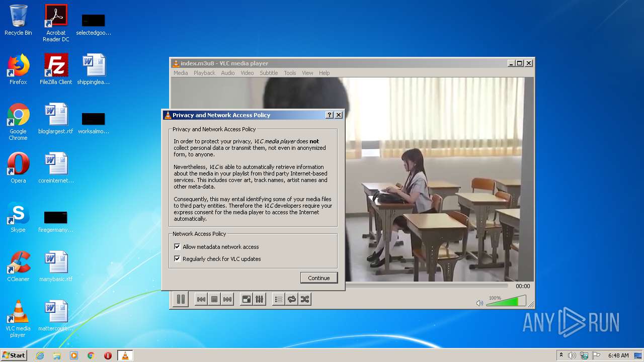The height and width of the screenshot is (362, 644).
Task: Toggle loop mode in VLC
Action: coord(291,299)
